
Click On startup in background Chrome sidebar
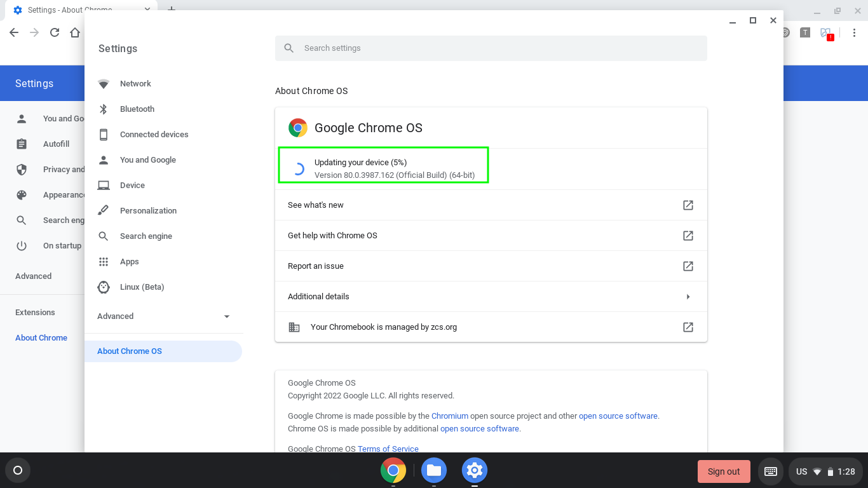click(62, 246)
